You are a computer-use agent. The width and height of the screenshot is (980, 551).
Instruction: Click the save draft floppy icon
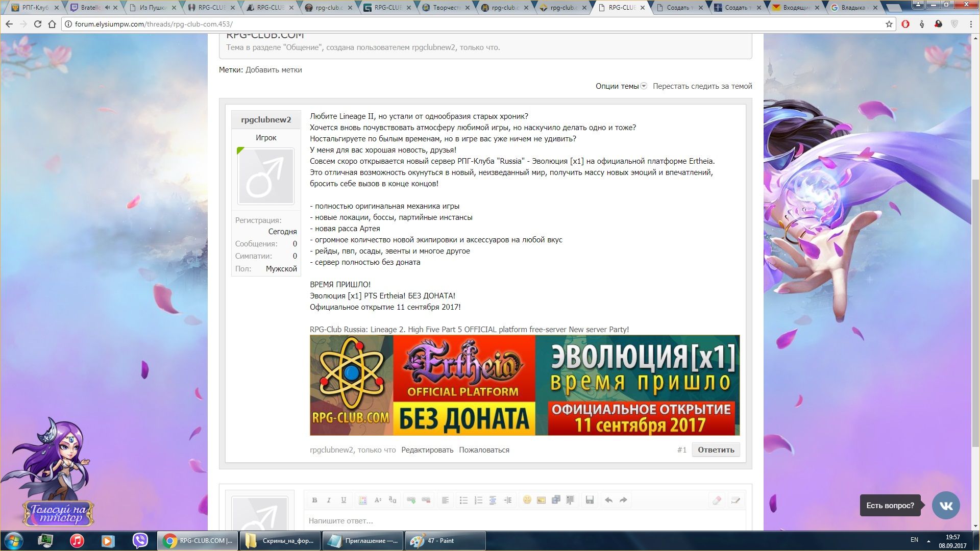point(590,500)
